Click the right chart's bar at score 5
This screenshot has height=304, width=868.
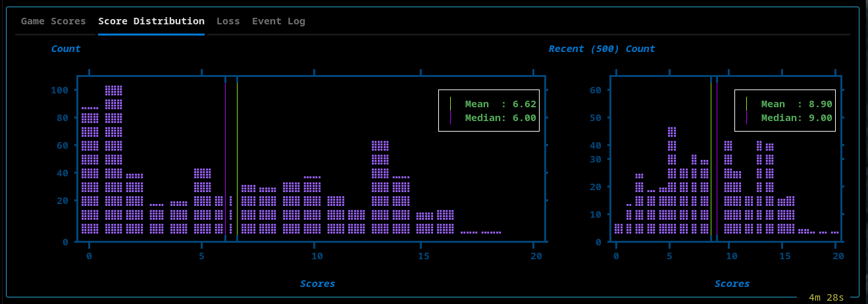click(672, 180)
